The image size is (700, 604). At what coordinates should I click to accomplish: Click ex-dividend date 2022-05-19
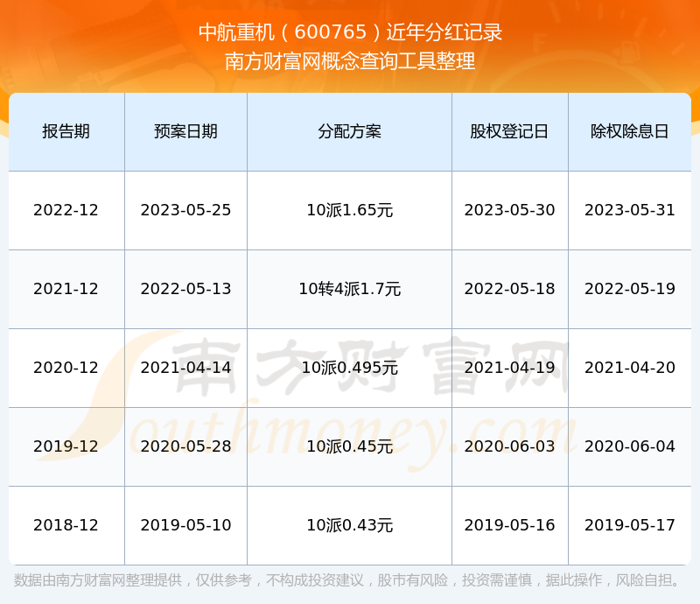[x=629, y=289]
